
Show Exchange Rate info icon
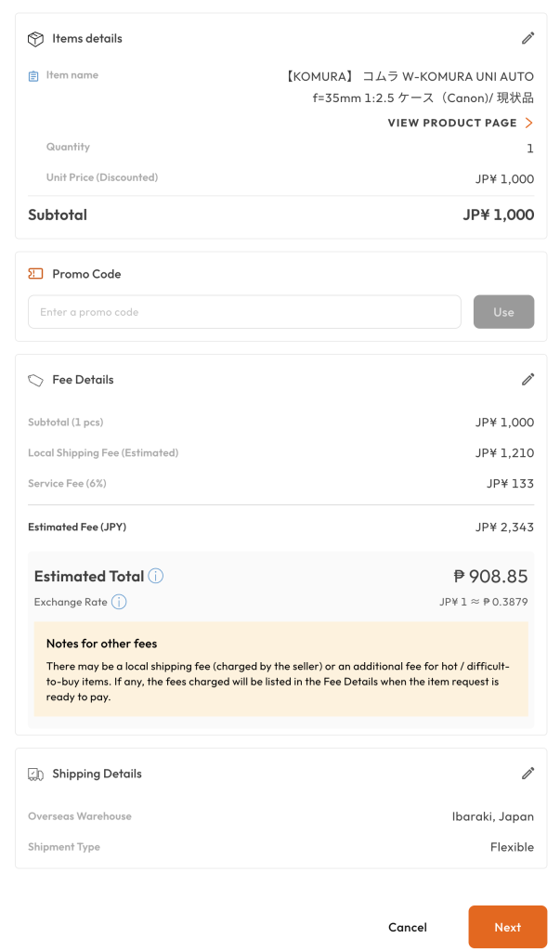[x=119, y=602]
